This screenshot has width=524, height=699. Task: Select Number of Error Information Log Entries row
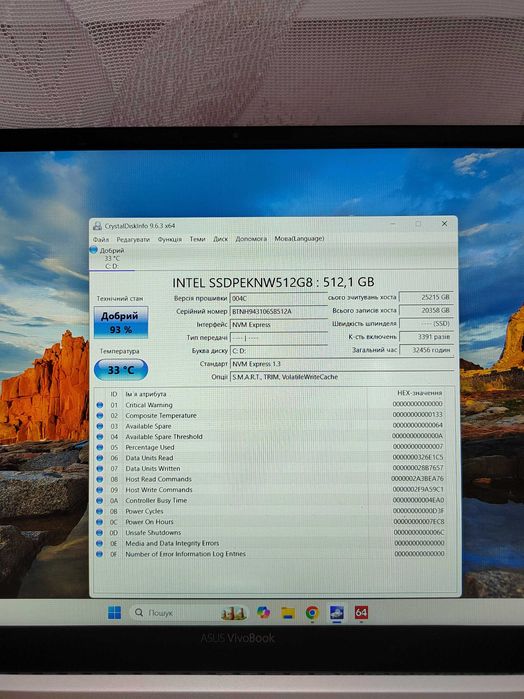272,554
